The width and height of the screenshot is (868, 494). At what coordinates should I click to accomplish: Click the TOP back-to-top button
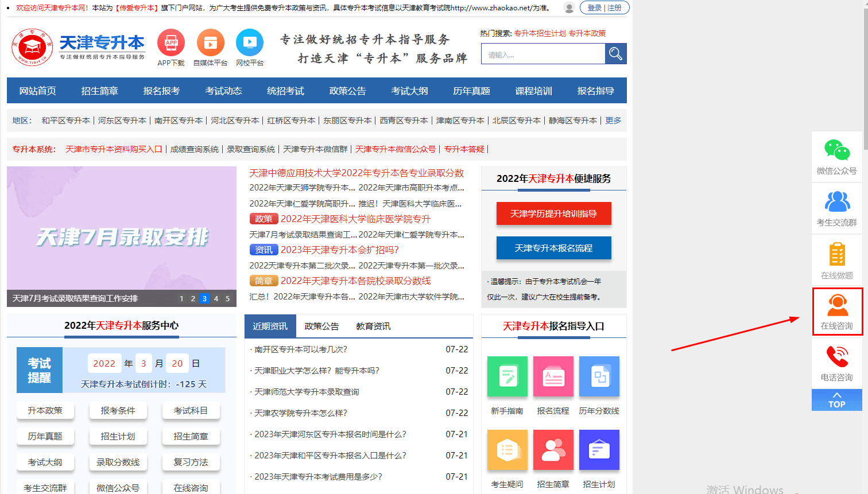pyautogui.click(x=836, y=400)
